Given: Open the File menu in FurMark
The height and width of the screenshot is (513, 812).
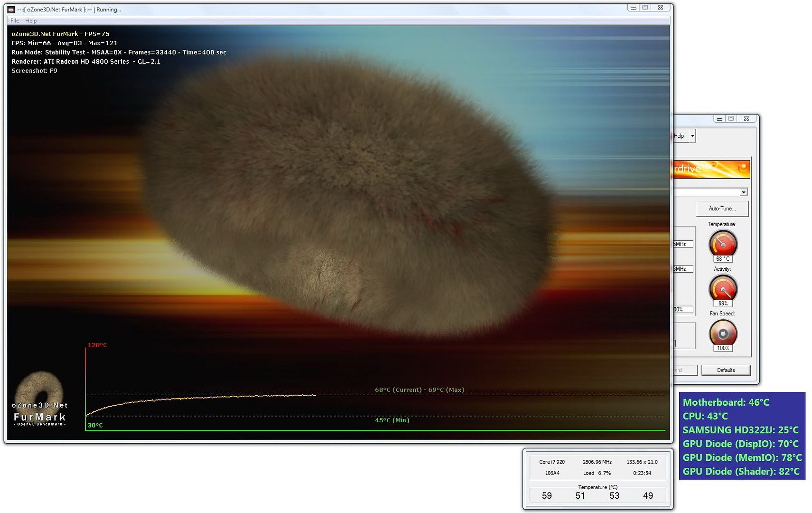Looking at the screenshot, I should 15,21.
